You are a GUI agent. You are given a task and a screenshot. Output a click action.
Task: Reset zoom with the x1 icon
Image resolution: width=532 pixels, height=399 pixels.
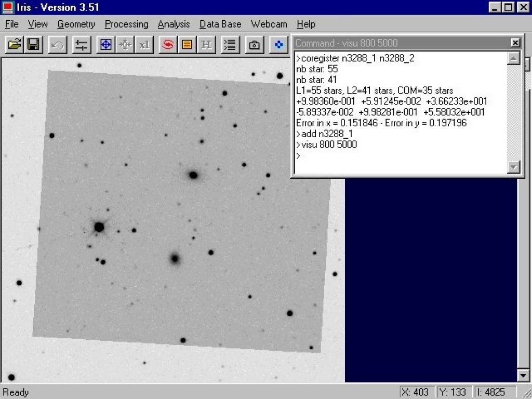[144, 45]
